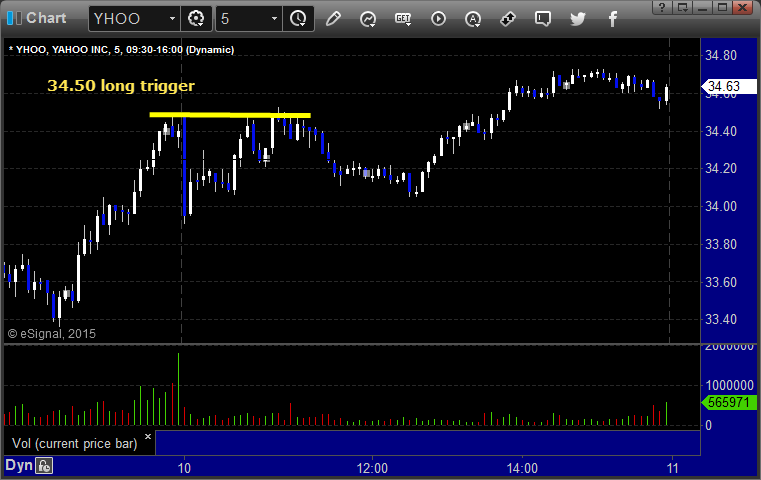
Task: Open the comment speech bubble icon
Action: 543,19
